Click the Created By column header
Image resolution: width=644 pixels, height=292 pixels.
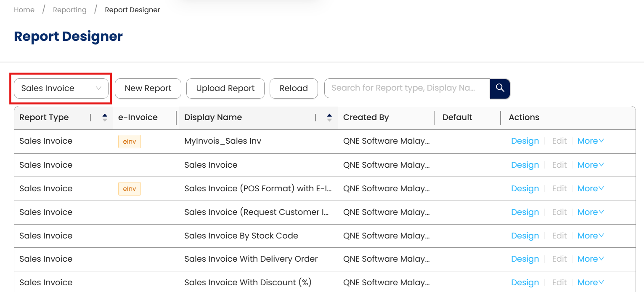pyautogui.click(x=366, y=118)
